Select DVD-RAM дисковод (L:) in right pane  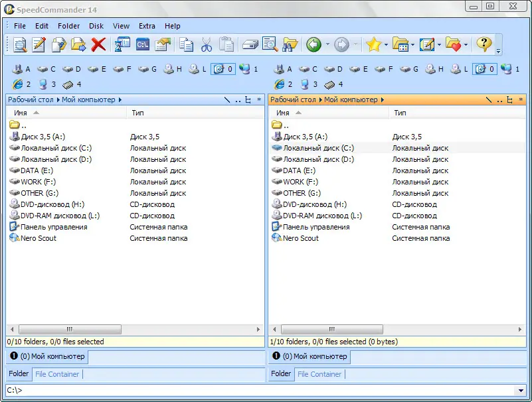click(x=317, y=216)
